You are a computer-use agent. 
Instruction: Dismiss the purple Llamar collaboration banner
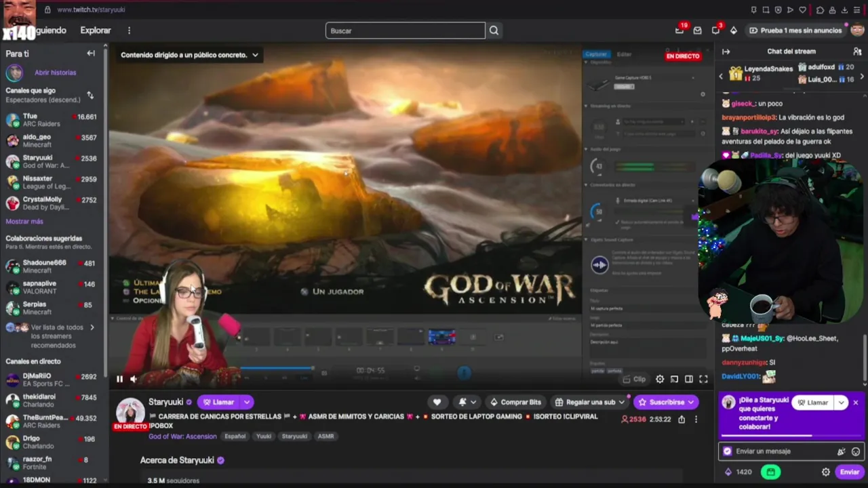tap(856, 403)
